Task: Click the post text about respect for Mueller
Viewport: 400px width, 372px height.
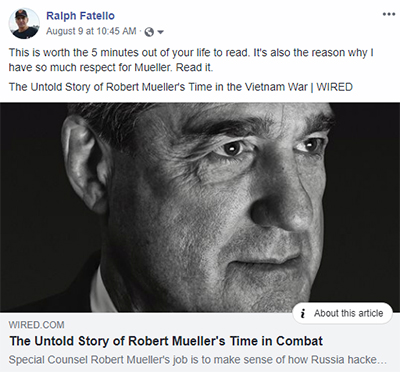Action: [191, 60]
